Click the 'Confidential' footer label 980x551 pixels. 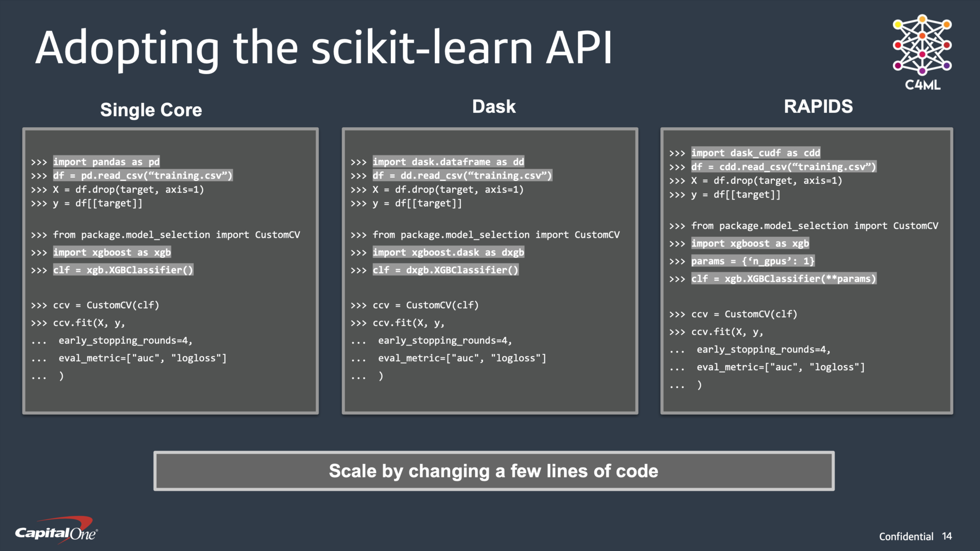pyautogui.click(x=906, y=536)
